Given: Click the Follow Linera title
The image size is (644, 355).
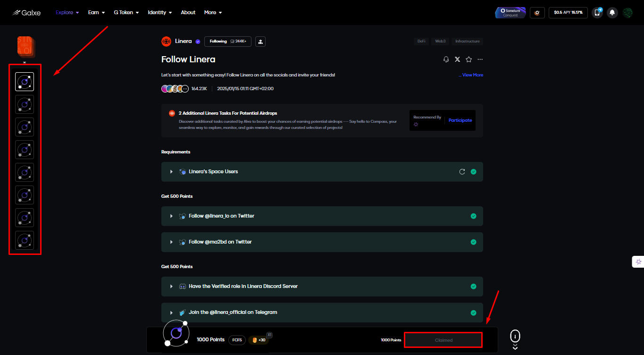Looking at the screenshot, I should 188,59.
